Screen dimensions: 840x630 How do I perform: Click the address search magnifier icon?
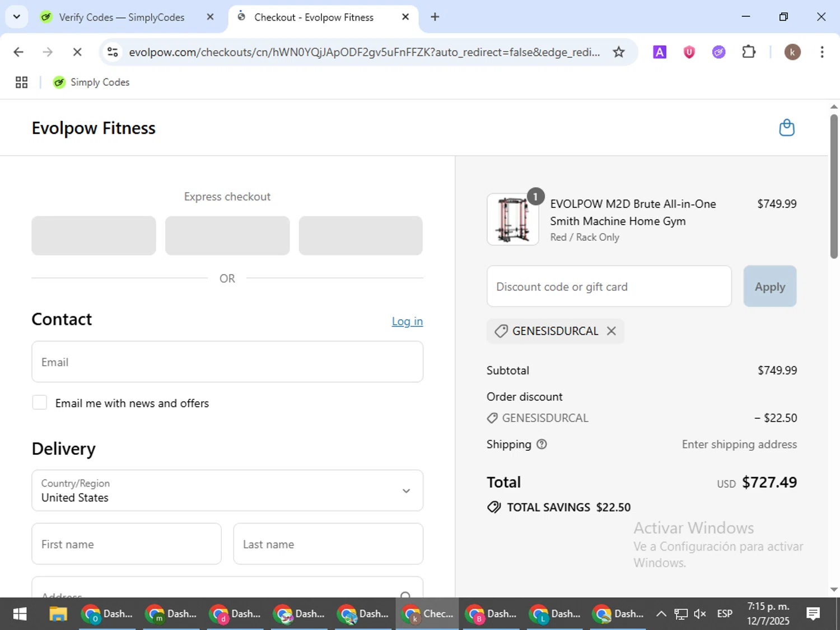(406, 595)
